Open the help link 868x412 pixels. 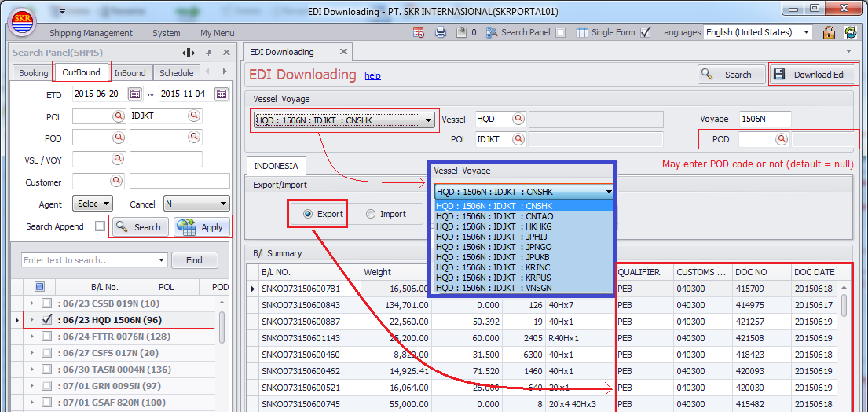click(x=372, y=75)
